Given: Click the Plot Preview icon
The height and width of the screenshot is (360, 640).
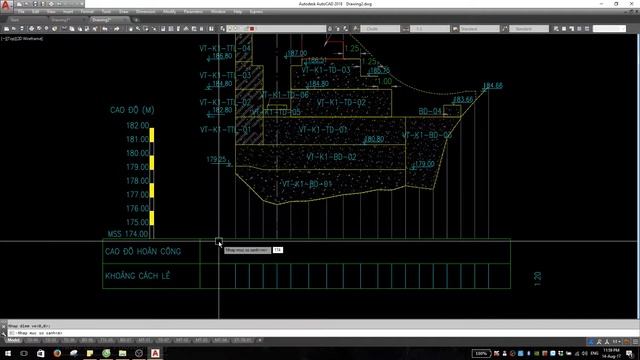Looking at the screenshot, I should 39,29.
